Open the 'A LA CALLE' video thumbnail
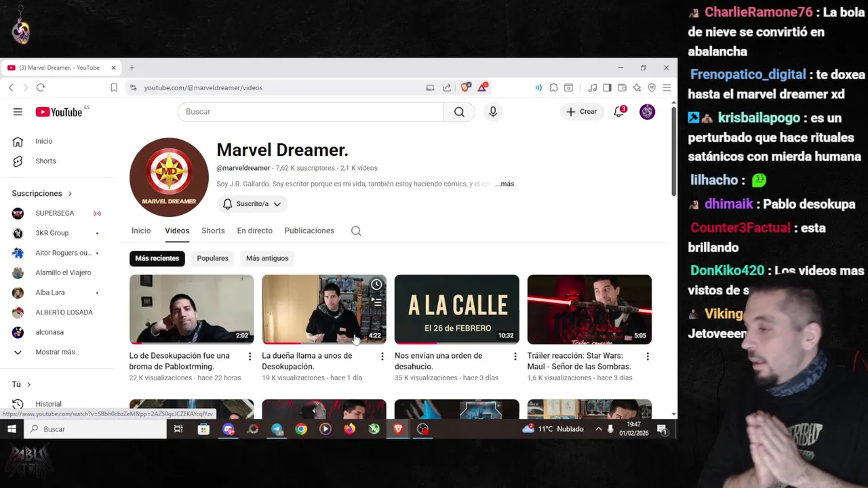The height and width of the screenshot is (488, 868). [457, 309]
